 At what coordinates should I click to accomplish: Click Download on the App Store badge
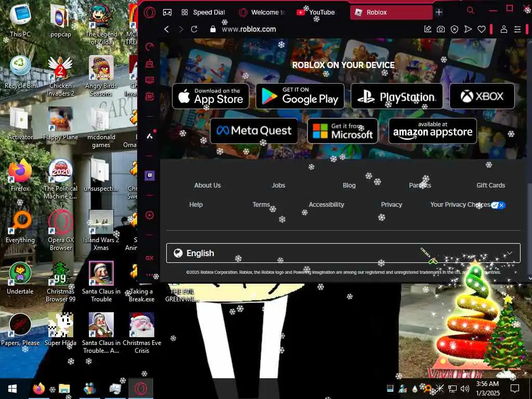[x=211, y=96]
